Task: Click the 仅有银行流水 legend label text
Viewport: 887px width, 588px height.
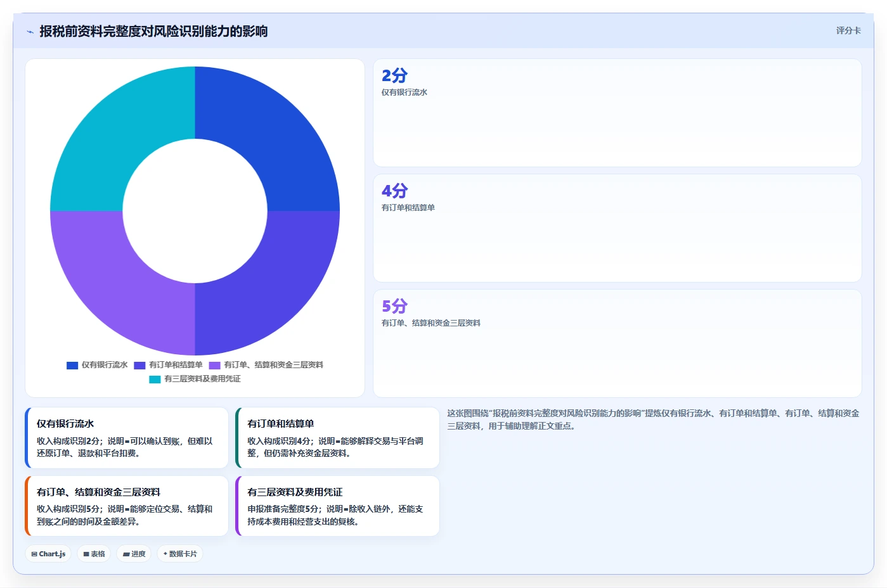Action: (x=105, y=365)
